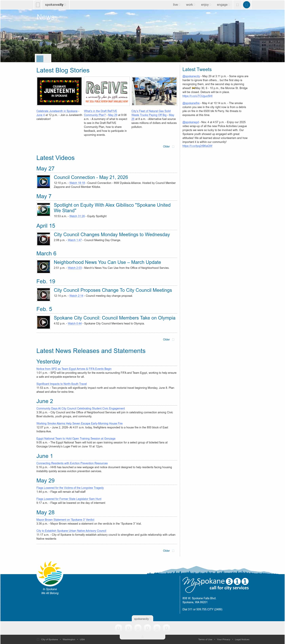
Task: Play the Council Connection May 21 video thumbnail
Action: click(x=44, y=182)
